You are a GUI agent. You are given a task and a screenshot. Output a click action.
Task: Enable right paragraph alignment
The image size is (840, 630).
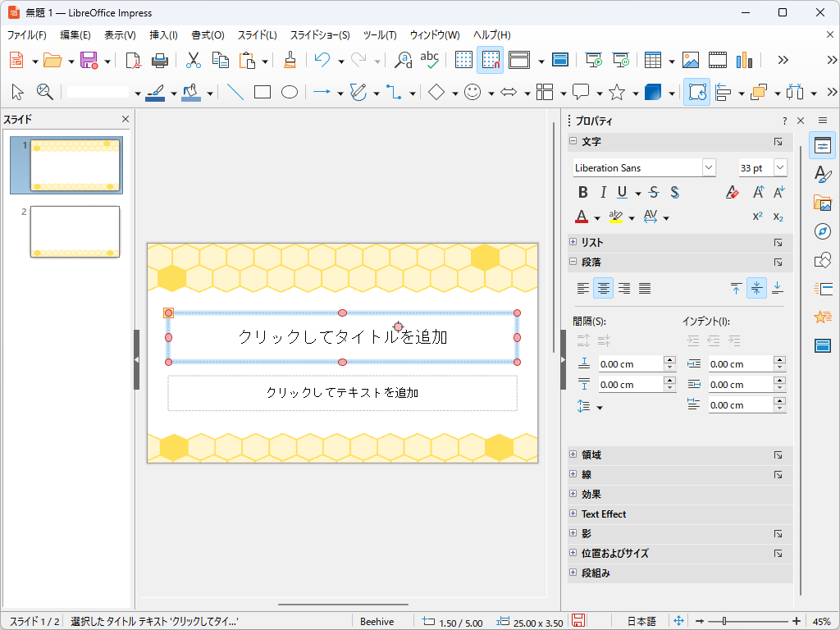click(624, 288)
